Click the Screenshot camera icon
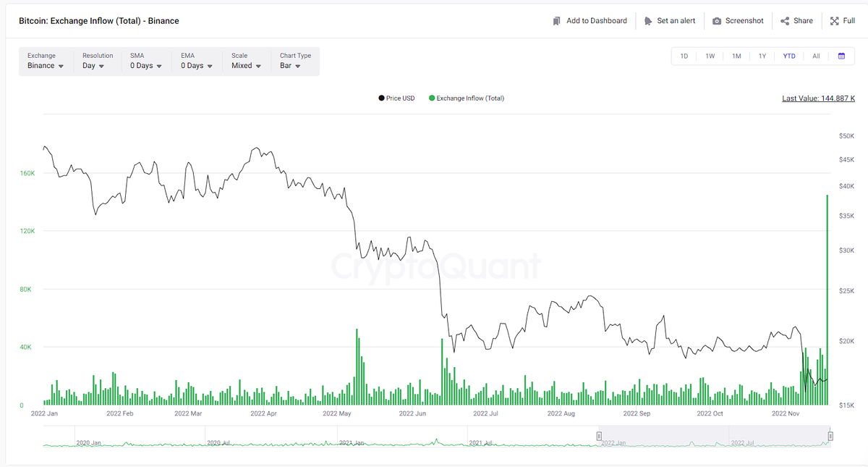 [x=717, y=21]
